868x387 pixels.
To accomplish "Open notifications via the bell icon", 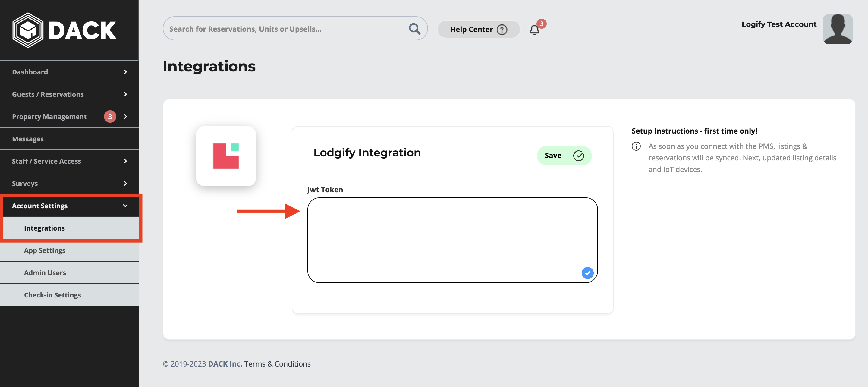I will [534, 30].
